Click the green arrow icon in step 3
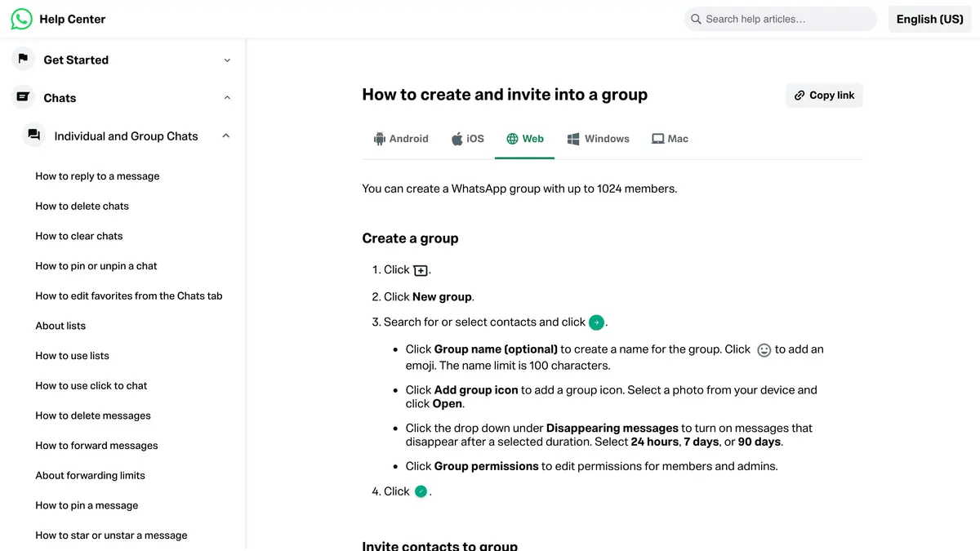The width and height of the screenshot is (980, 551). [x=597, y=322]
